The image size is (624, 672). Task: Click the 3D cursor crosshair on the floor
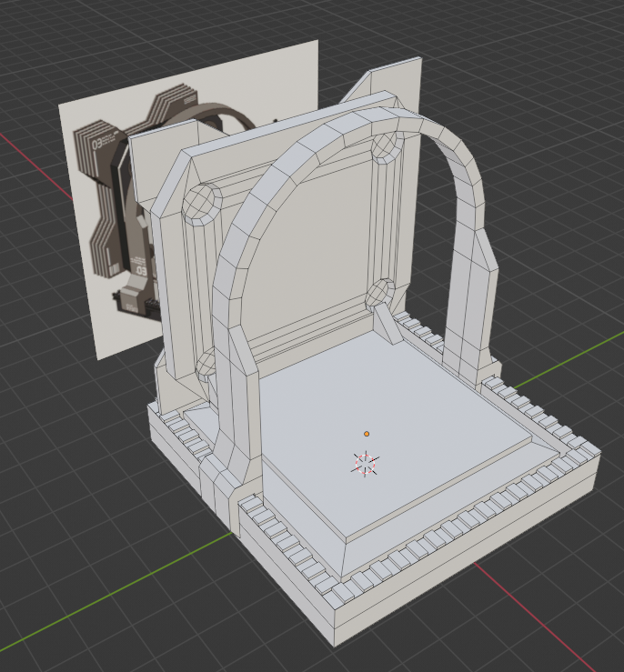365,464
